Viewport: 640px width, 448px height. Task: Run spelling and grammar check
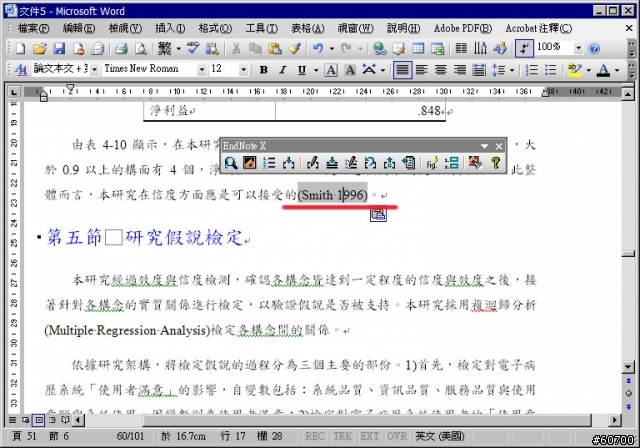point(193,49)
